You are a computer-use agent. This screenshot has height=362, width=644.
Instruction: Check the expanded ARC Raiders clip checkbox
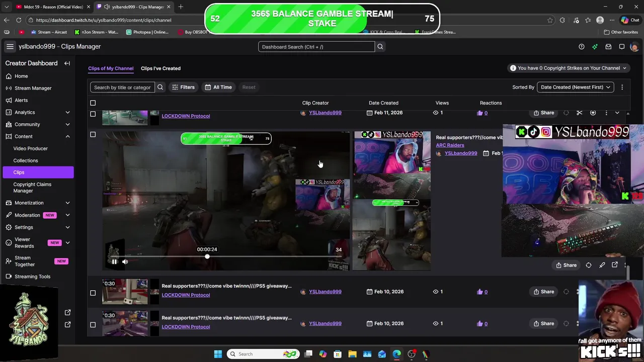[93, 134]
